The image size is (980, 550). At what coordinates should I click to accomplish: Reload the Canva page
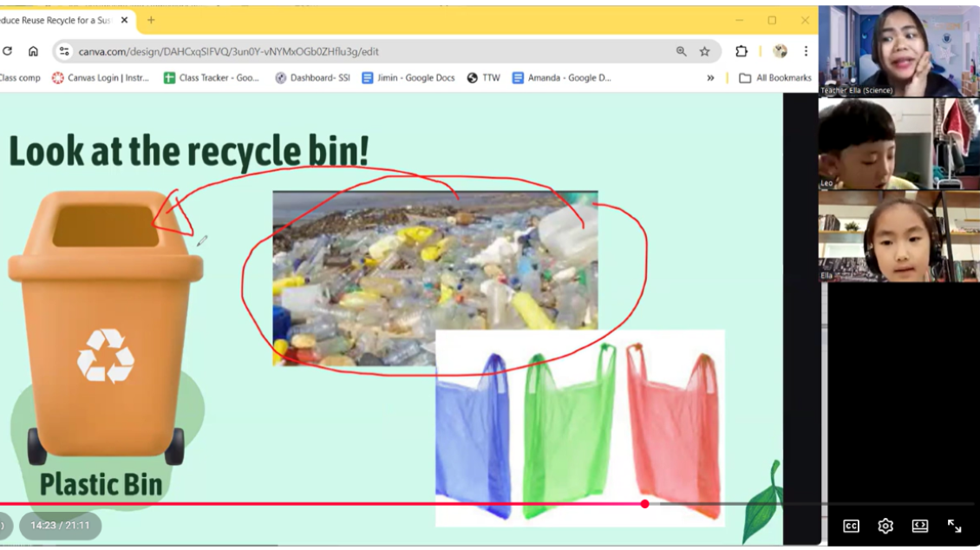point(7,51)
